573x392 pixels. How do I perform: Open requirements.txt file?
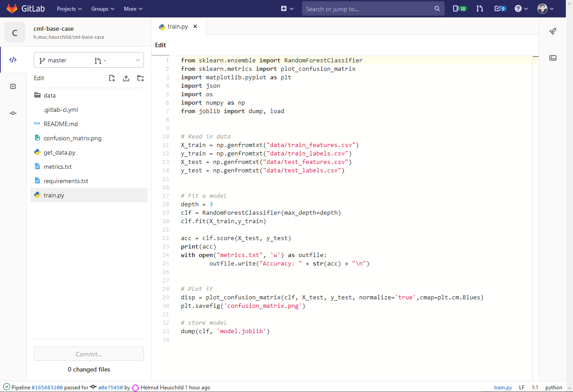pos(89,181)
